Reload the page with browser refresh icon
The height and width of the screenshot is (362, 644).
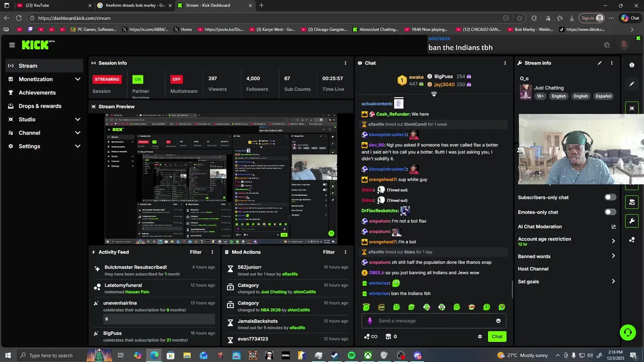[x=19, y=18]
